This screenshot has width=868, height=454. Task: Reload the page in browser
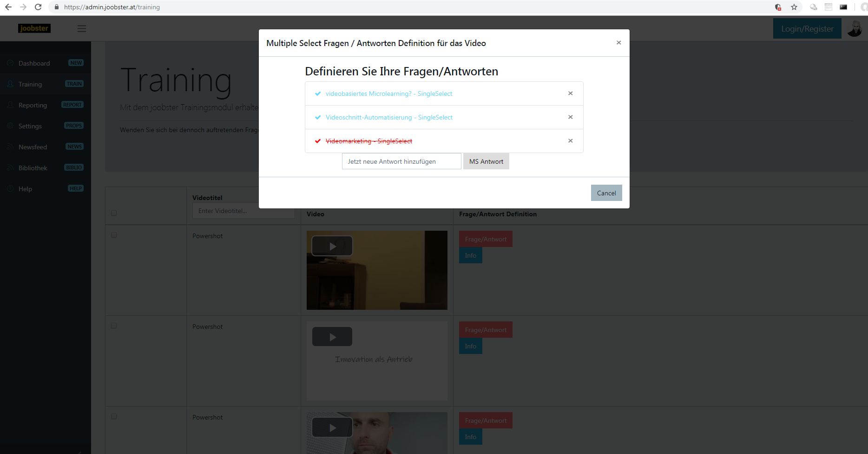[x=38, y=7]
